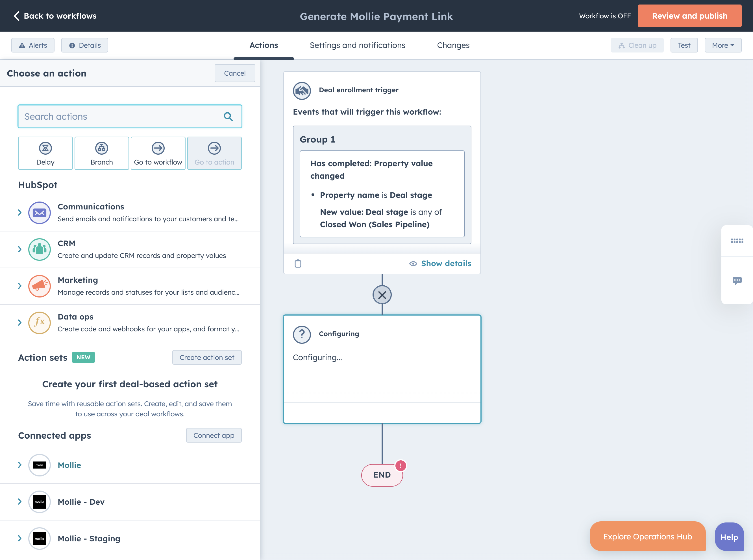
Task: Go back to workflows
Action: (x=55, y=16)
